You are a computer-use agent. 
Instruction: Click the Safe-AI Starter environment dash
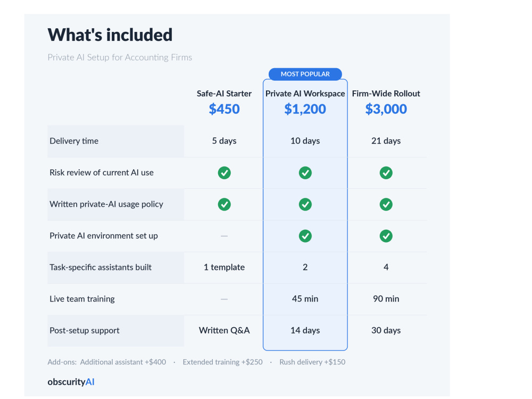click(225, 236)
